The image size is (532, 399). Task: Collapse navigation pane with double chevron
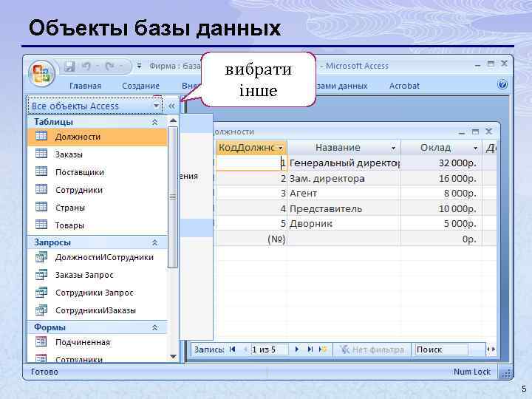[x=171, y=106]
